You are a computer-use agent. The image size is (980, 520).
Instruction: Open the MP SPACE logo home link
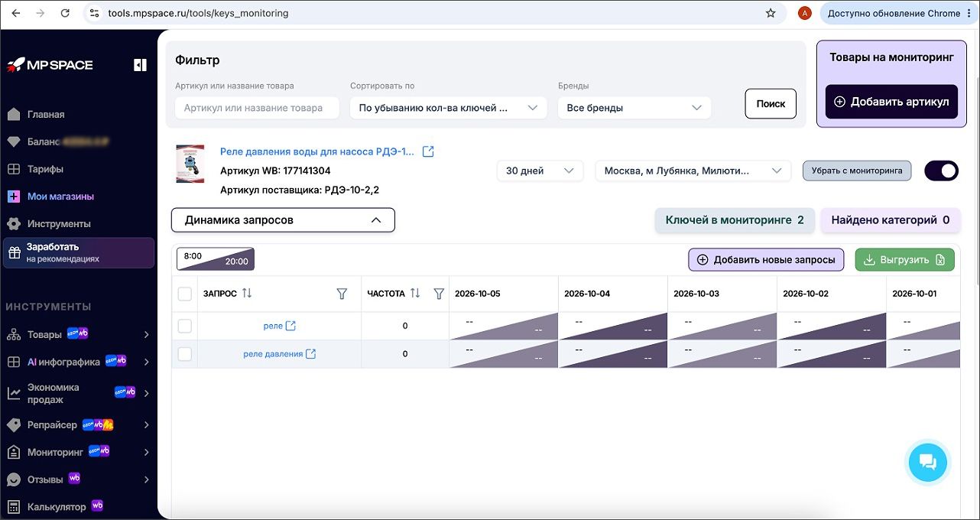[50, 65]
